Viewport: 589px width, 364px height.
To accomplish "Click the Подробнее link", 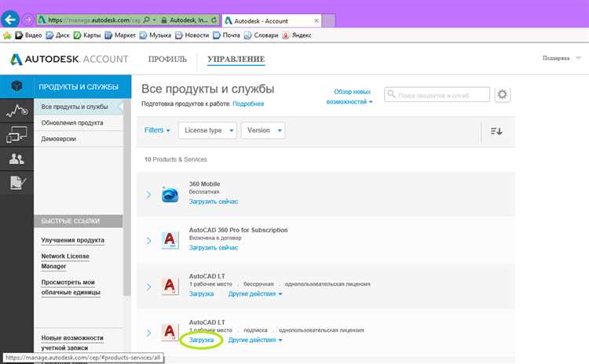I will (248, 104).
